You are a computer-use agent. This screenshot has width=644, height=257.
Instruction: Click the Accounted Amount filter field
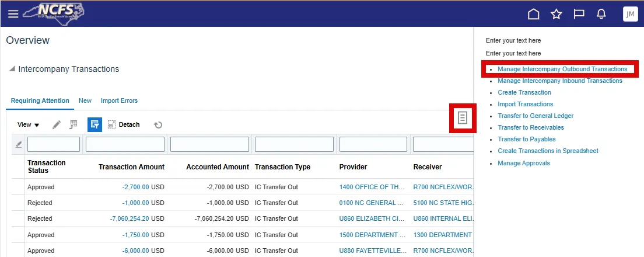tap(209, 144)
